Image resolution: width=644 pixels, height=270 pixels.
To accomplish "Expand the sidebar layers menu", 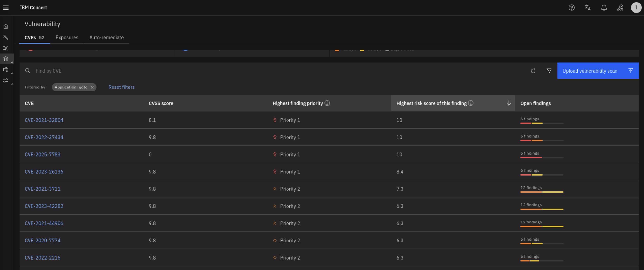I will pyautogui.click(x=6, y=59).
